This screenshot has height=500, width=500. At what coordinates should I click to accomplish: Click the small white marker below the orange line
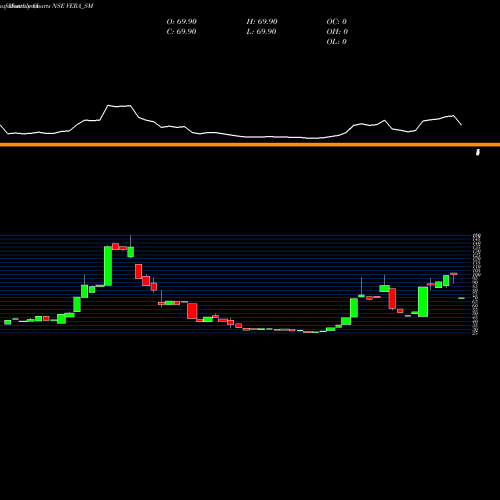click(x=478, y=153)
